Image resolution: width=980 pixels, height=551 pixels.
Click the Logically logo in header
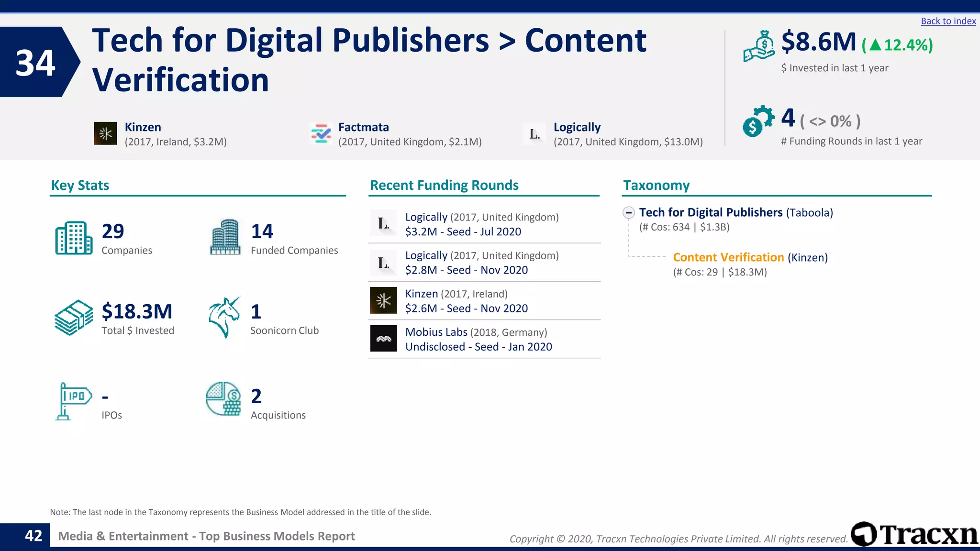[535, 133]
